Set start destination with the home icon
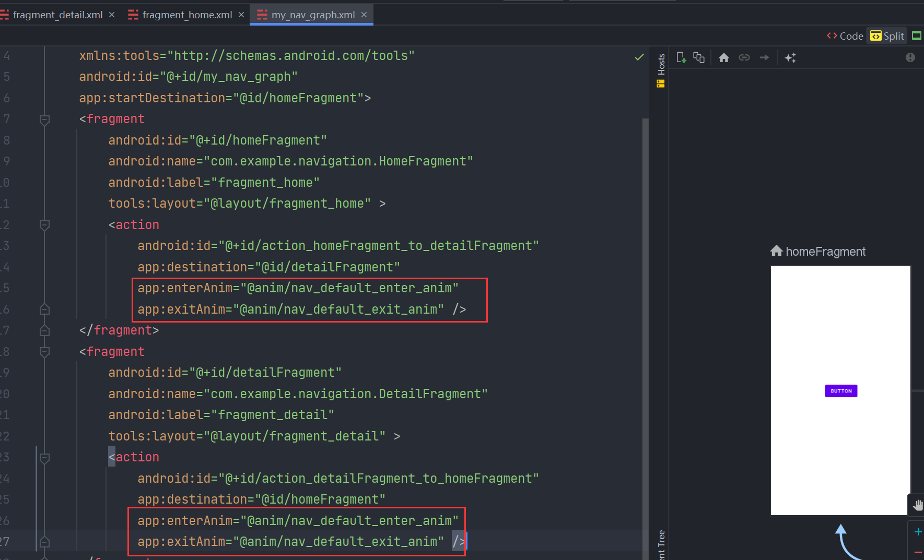Viewport: 924px width, 560px height. coord(723,57)
